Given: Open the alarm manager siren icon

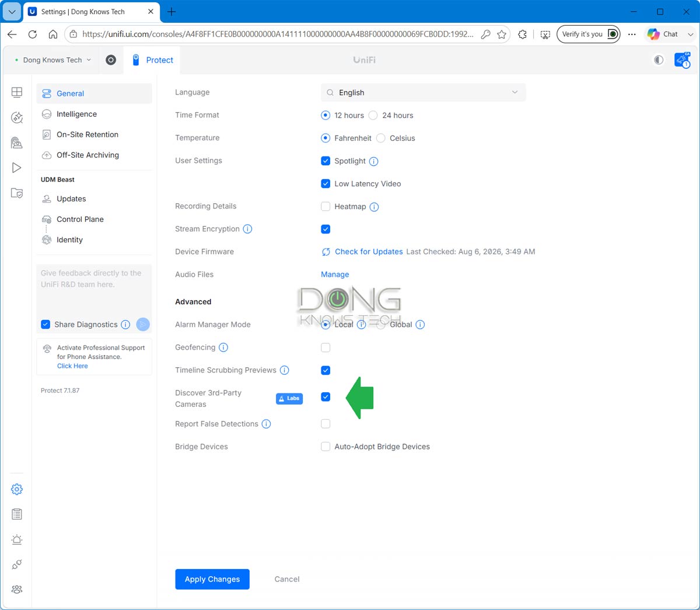Looking at the screenshot, I should [17, 539].
